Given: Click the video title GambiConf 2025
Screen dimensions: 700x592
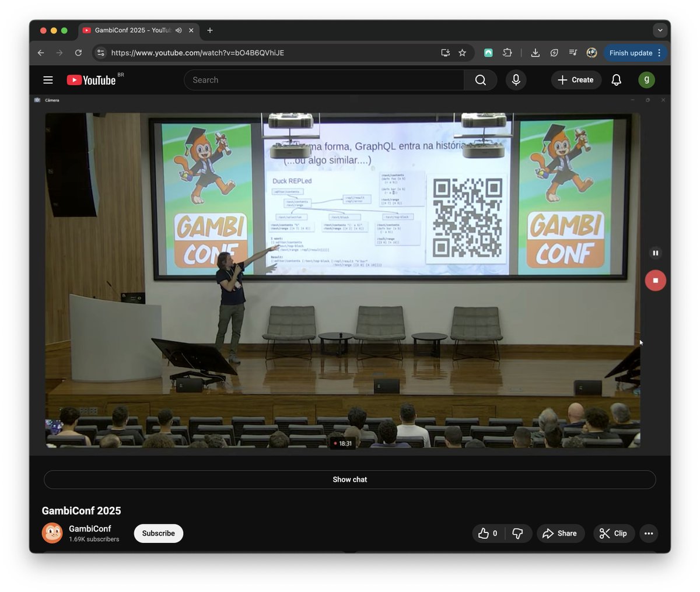Looking at the screenshot, I should (x=81, y=511).
